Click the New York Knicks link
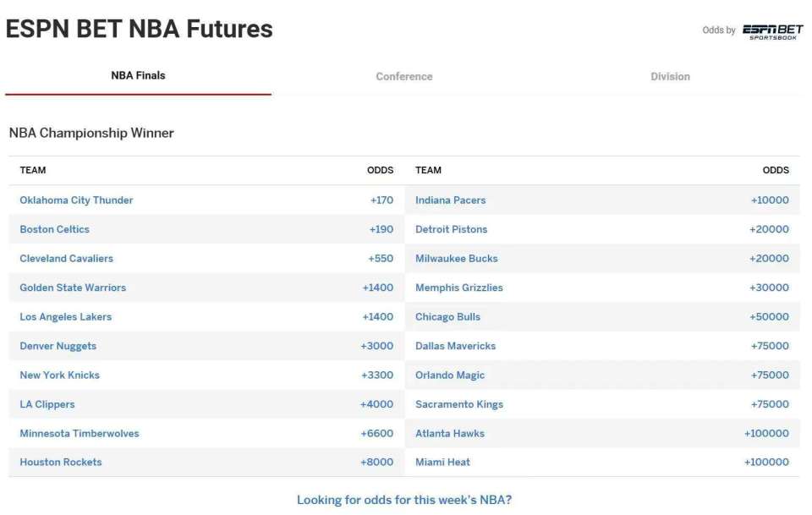This screenshot has width=812, height=515. pyautogui.click(x=59, y=375)
